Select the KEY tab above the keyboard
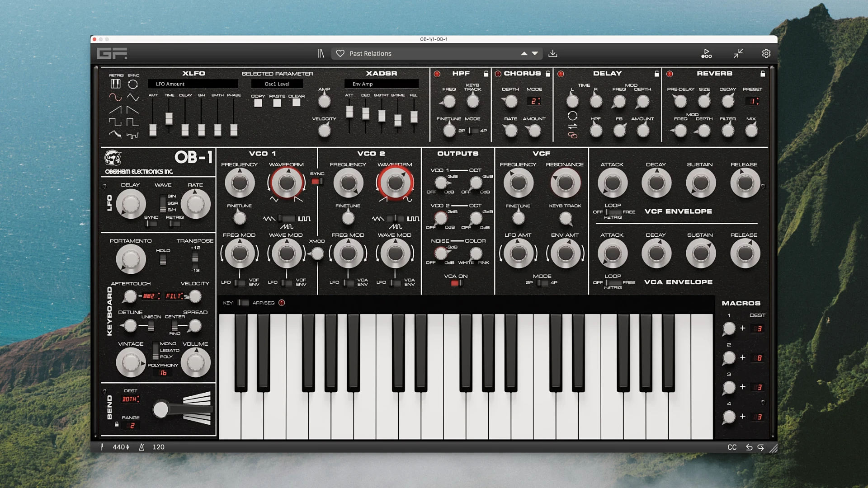The image size is (868, 488). point(228,303)
